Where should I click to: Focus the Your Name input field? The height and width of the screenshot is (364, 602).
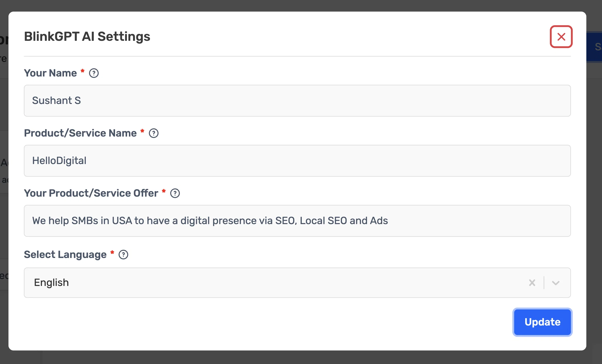(x=297, y=101)
